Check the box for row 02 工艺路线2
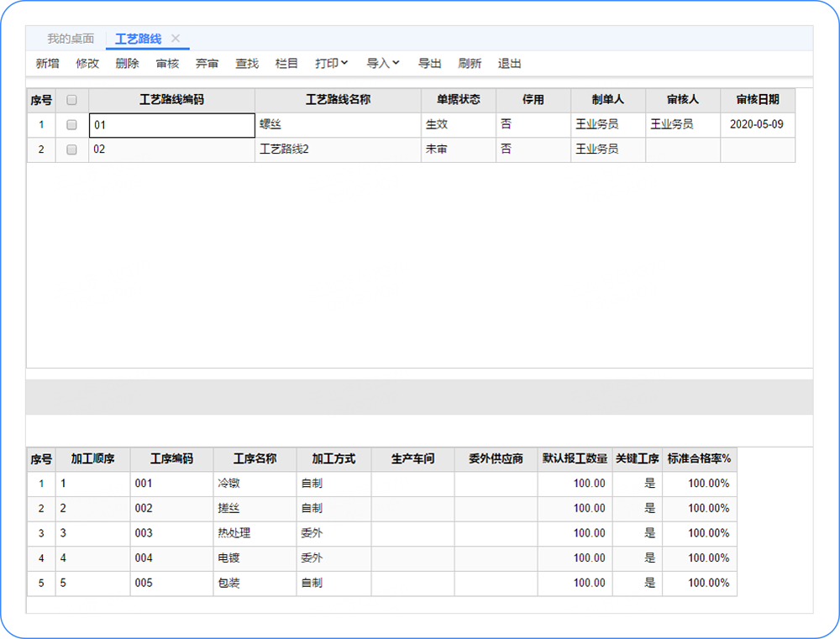 pos(71,149)
